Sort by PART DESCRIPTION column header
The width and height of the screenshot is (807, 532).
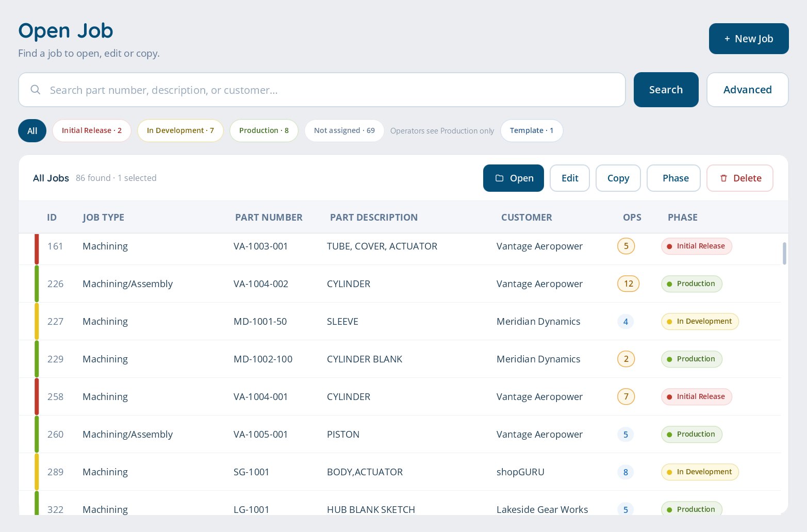click(x=374, y=218)
